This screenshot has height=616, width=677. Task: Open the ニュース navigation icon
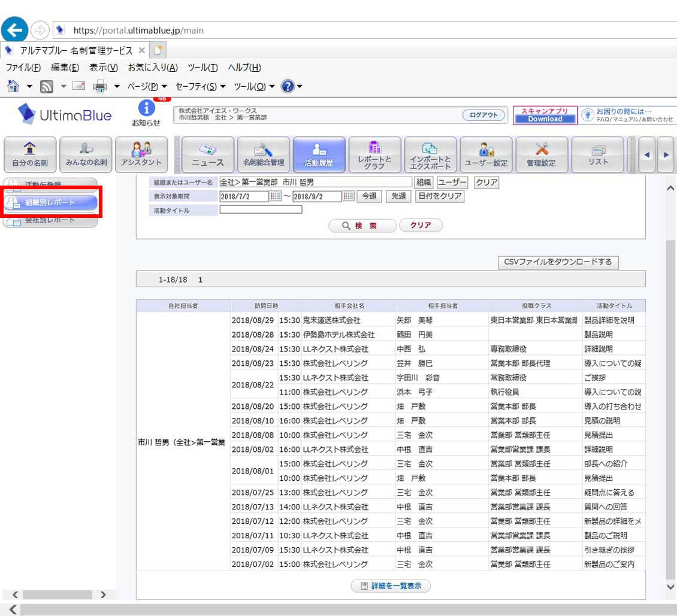pyautogui.click(x=208, y=155)
